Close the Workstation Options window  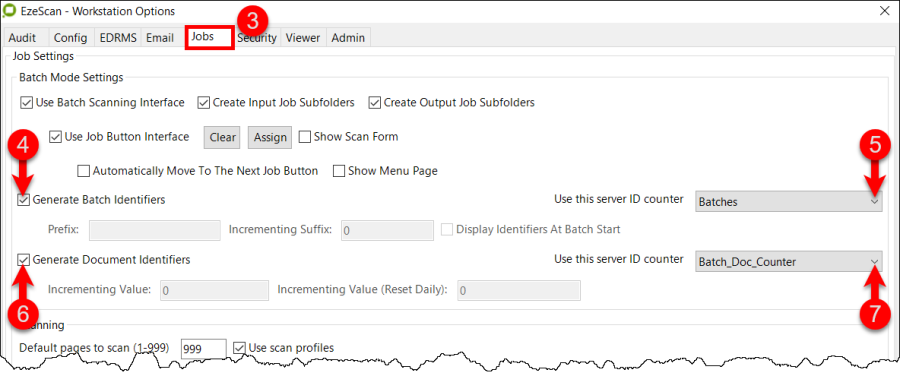click(885, 10)
